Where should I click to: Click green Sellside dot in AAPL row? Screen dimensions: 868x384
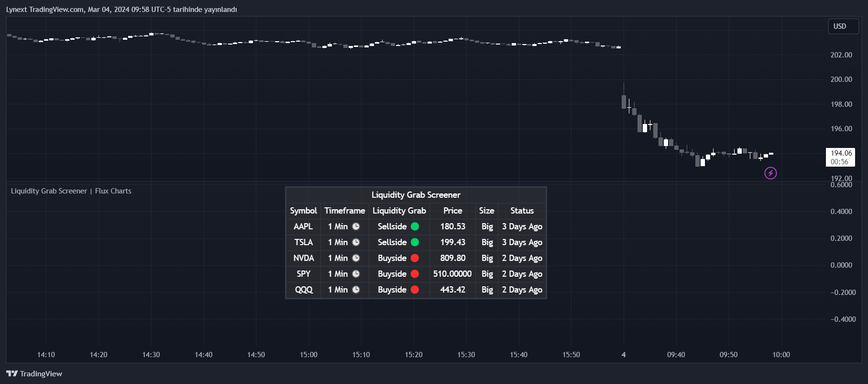[415, 226]
